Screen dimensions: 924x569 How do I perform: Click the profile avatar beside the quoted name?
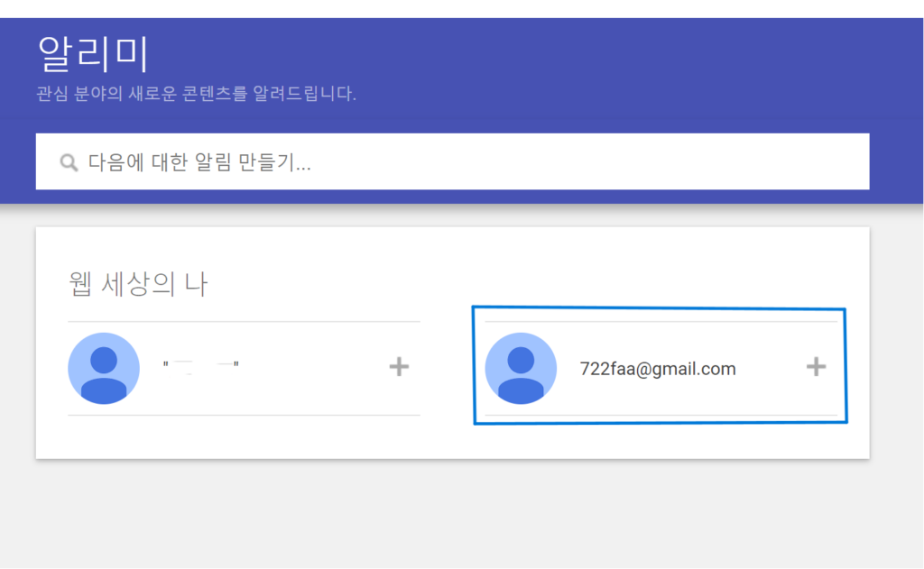tap(104, 368)
